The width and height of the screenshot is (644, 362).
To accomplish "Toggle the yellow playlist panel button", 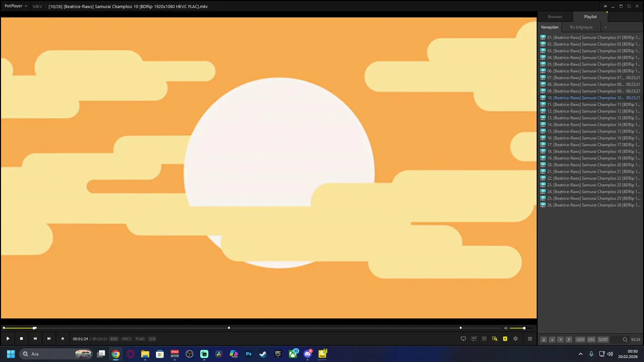I will click(505, 339).
